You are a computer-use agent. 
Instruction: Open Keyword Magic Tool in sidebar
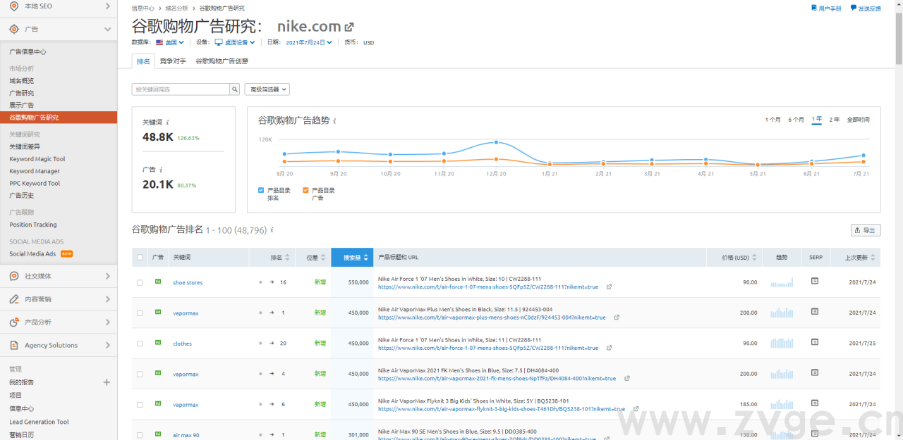tap(38, 158)
